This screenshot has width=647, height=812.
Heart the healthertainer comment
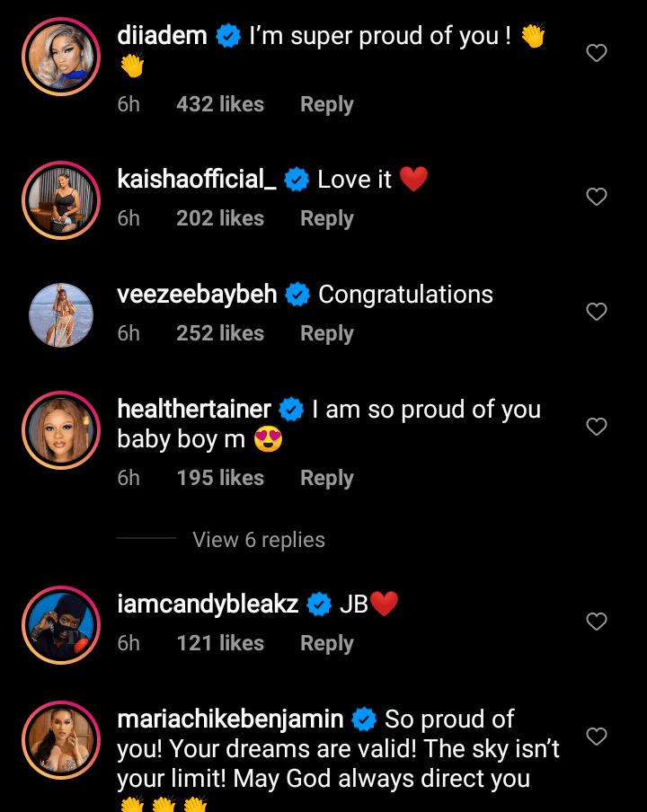coord(597,427)
